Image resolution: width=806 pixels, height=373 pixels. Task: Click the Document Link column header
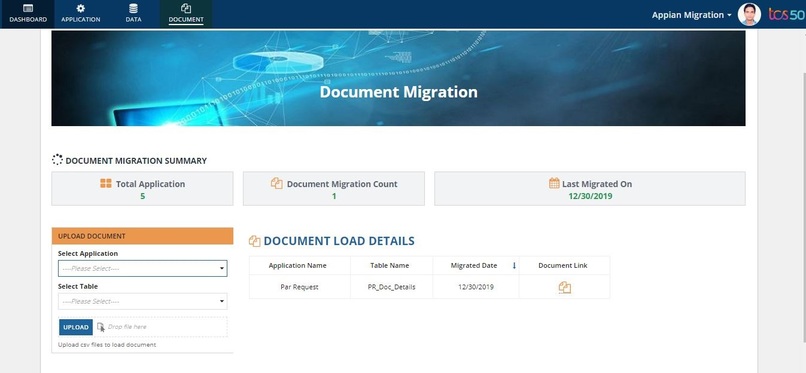pos(563,266)
